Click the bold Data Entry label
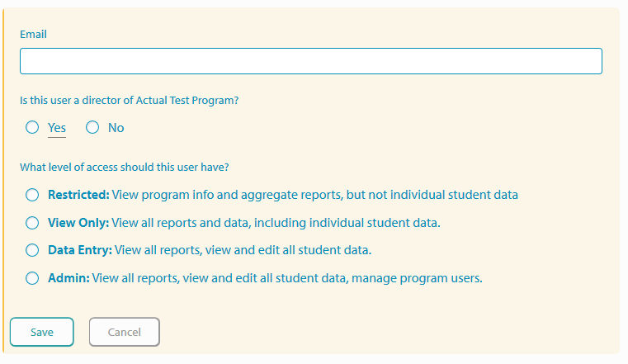This screenshot has height=364, width=628. coord(80,250)
